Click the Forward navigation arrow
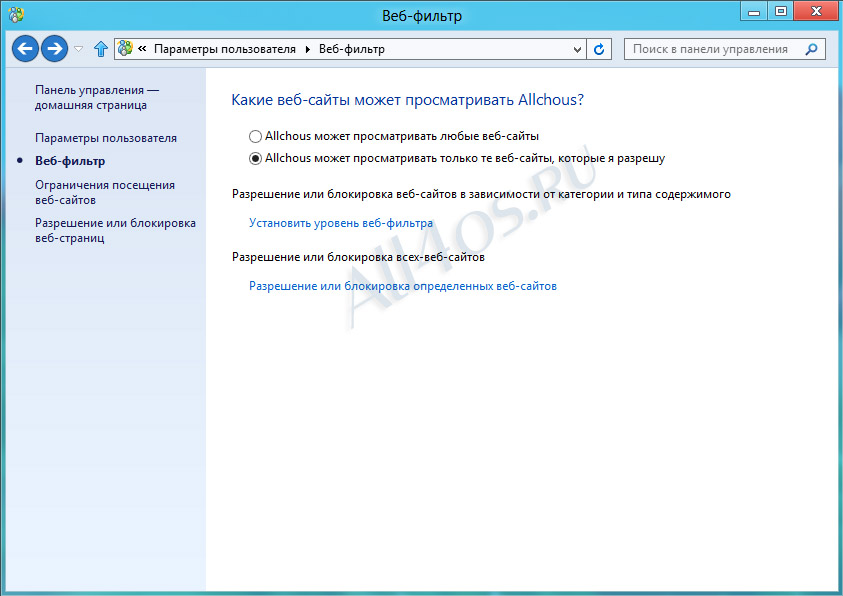This screenshot has width=843, height=596. (54, 49)
